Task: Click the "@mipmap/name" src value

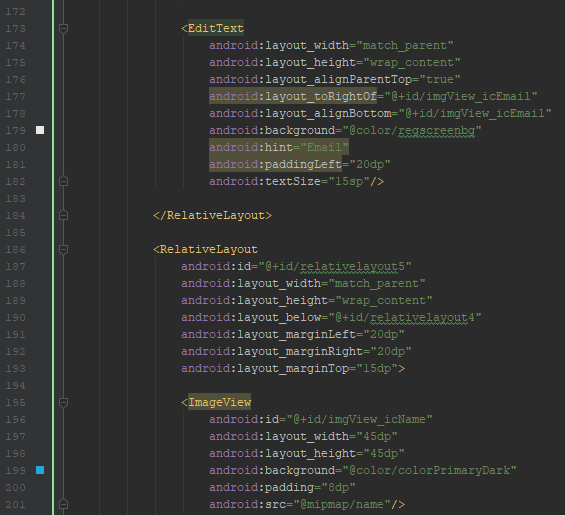Action: tap(342, 504)
